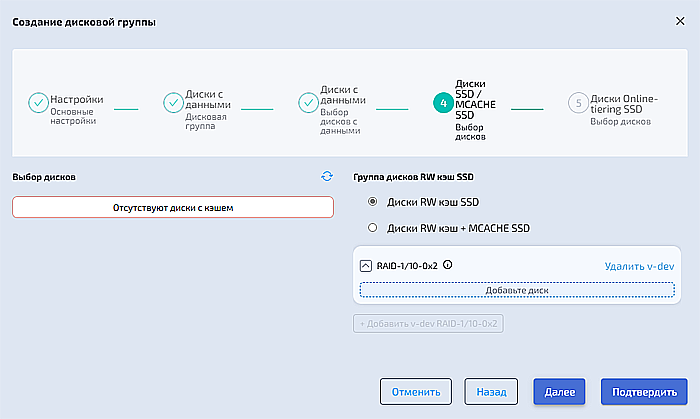
Task: Click the Группа дисков RW кэш SSD heading
Action: [413, 177]
